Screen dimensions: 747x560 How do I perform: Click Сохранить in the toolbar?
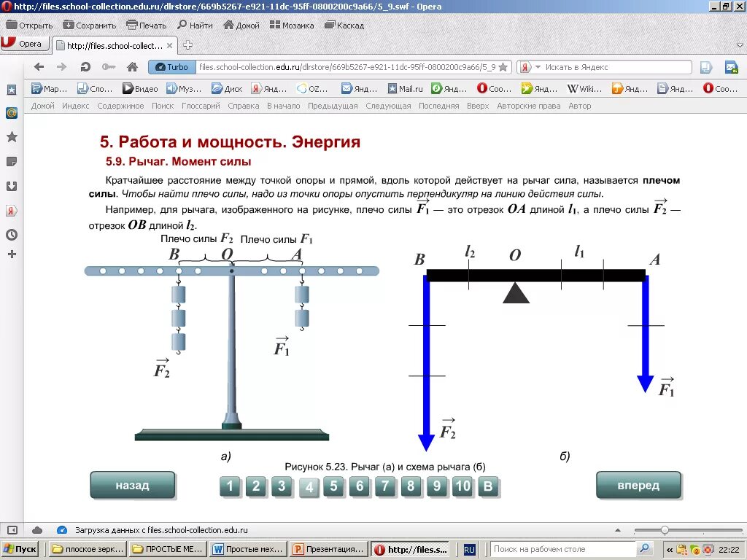(x=90, y=26)
